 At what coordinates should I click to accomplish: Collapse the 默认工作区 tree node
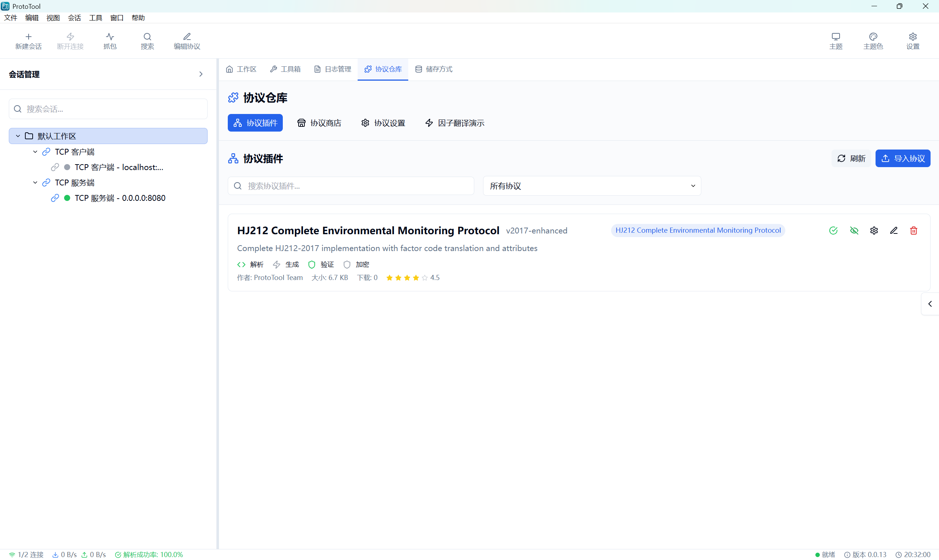(x=18, y=136)
